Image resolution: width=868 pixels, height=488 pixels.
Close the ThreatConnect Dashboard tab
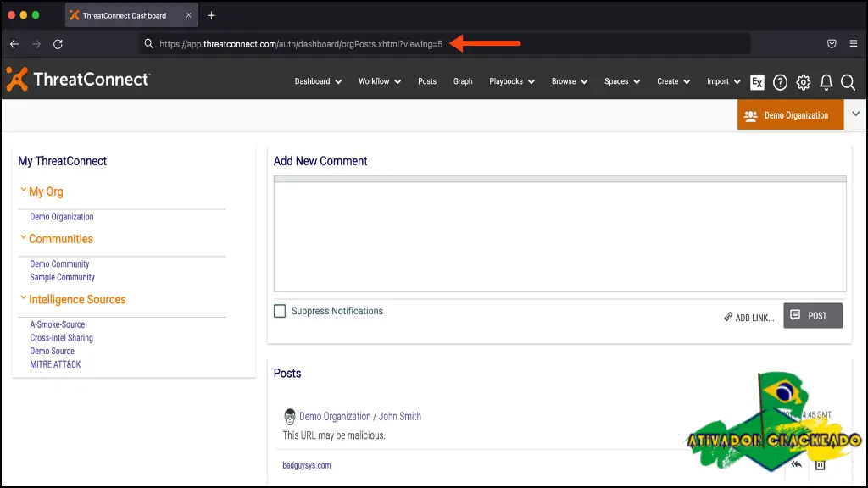point(188,15)
